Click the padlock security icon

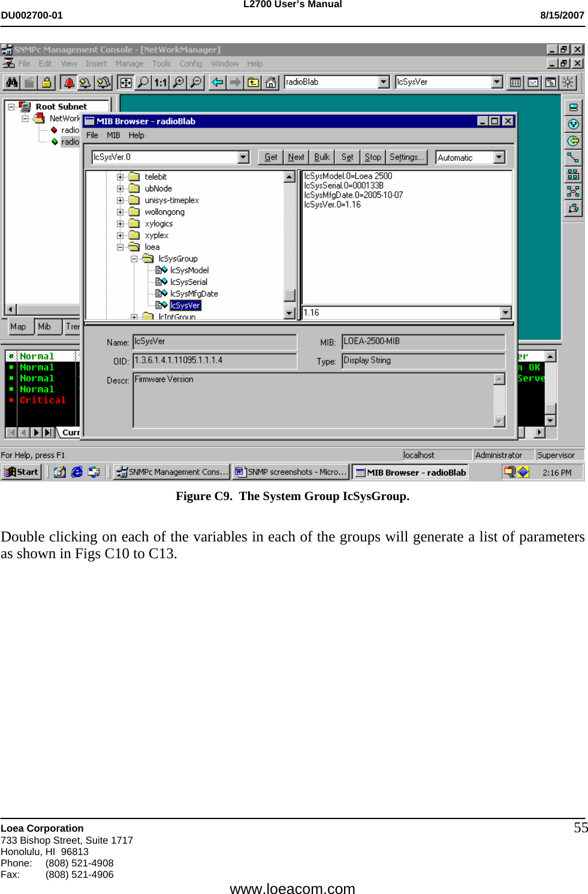tap(47, 82)
